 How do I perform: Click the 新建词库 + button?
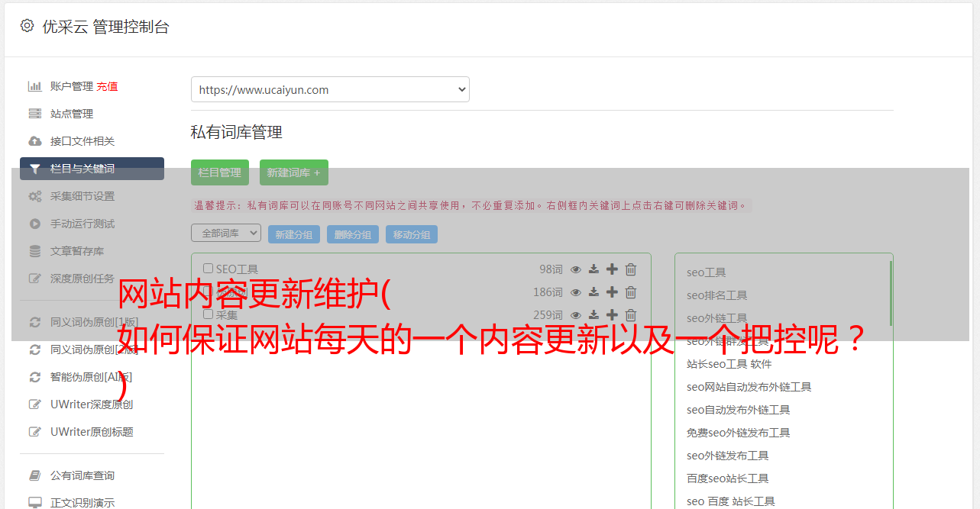tap(294, 172)
